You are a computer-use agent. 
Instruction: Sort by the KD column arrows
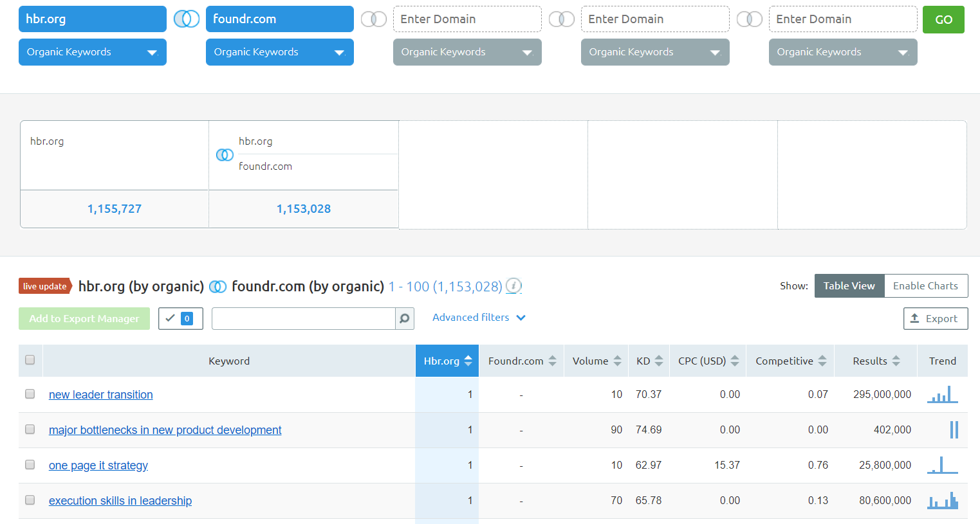(658, 361)
